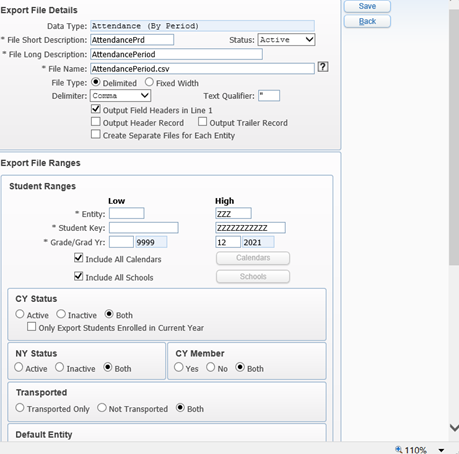Click the Schools button
The image size is (459, 454).
tap(253, 277)
